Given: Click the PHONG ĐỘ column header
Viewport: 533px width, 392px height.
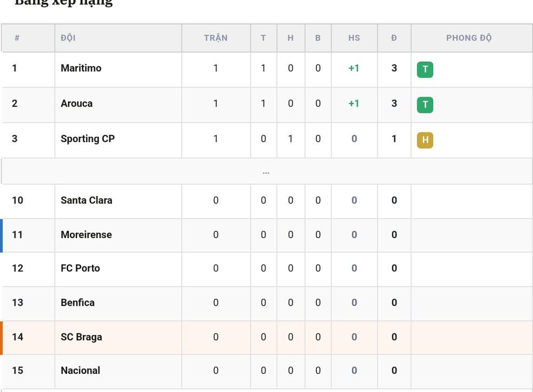Looking at the screenshot, I should 469,38.
